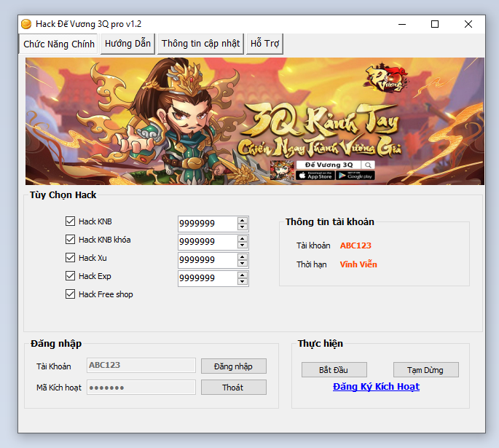Increase the Hack Xu value with up arrow
Viewport: 499px width, 448px height.
(x=242, y=256)
